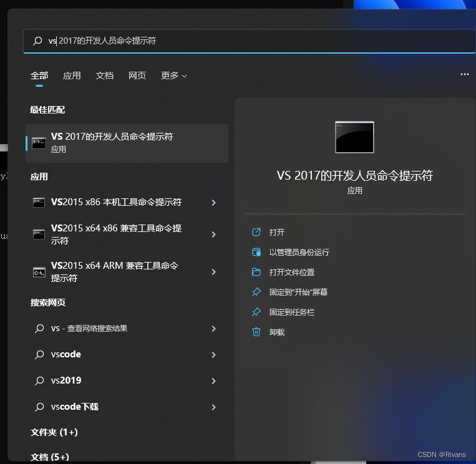Click the 打开 open icon
Image resolution: width=476 pixels, height=464 pixels.
[256, 232]
